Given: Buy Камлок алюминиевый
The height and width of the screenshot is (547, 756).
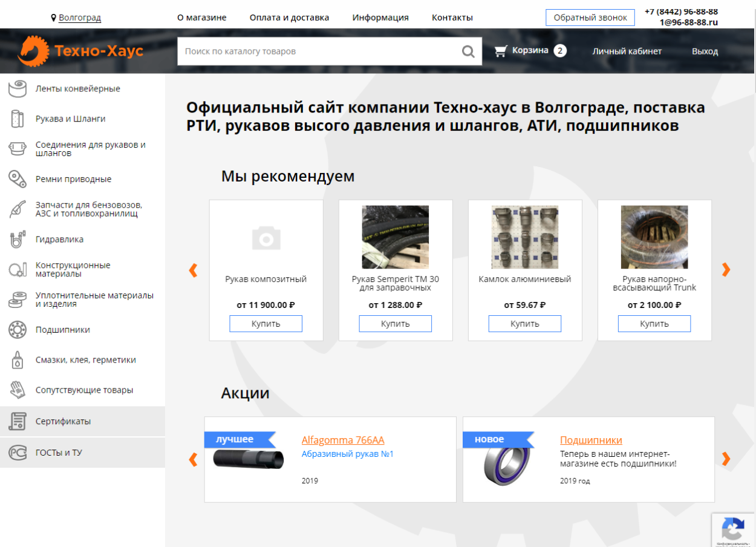Looking at the screenshot, I should [x=525, y=324].
